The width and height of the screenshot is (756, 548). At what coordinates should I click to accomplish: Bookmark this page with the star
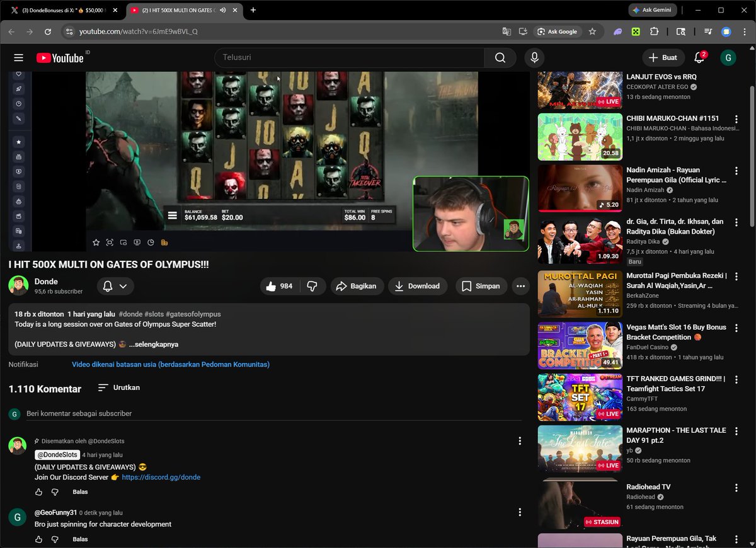click(x=592, y=31)
